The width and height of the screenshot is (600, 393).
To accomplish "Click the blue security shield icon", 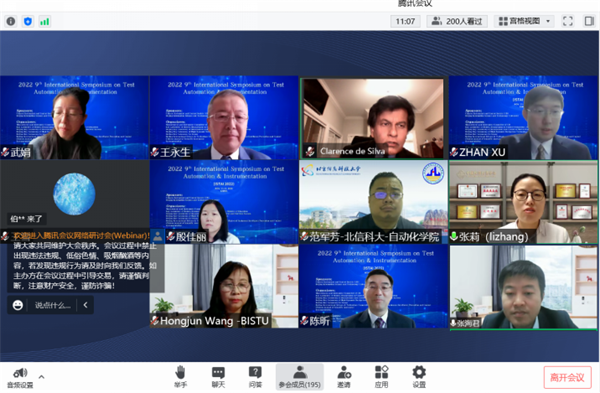I will tap(28, 21).
